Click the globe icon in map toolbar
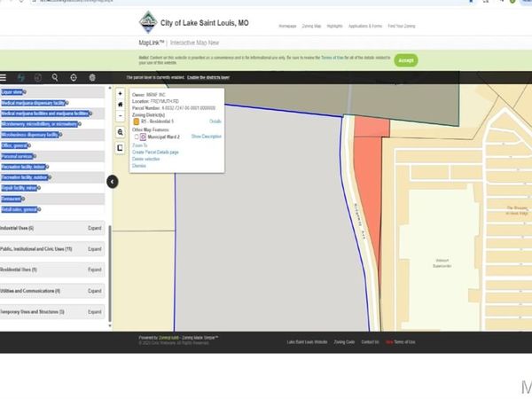The image size is (532, 399). pos(92,78)
